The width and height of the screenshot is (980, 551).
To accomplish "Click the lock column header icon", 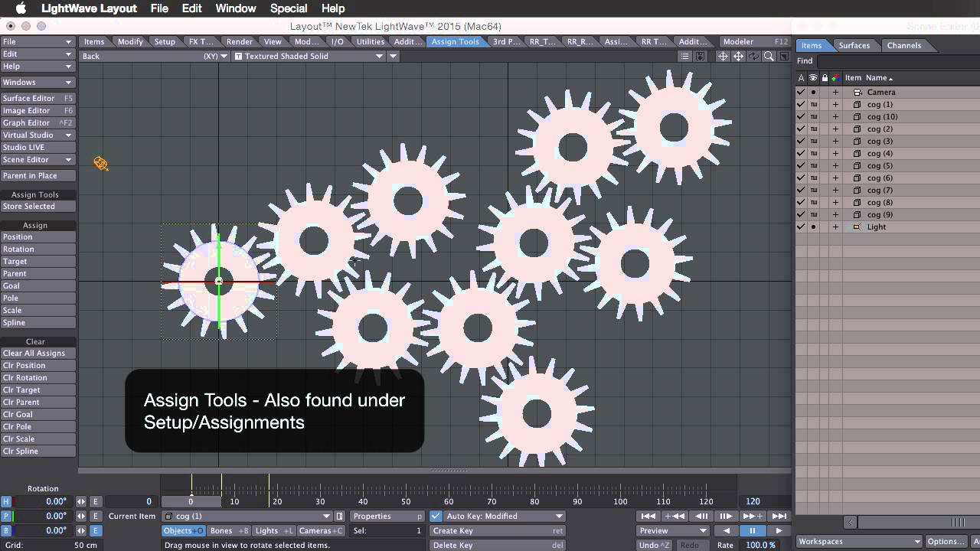I will pos(825,77).
